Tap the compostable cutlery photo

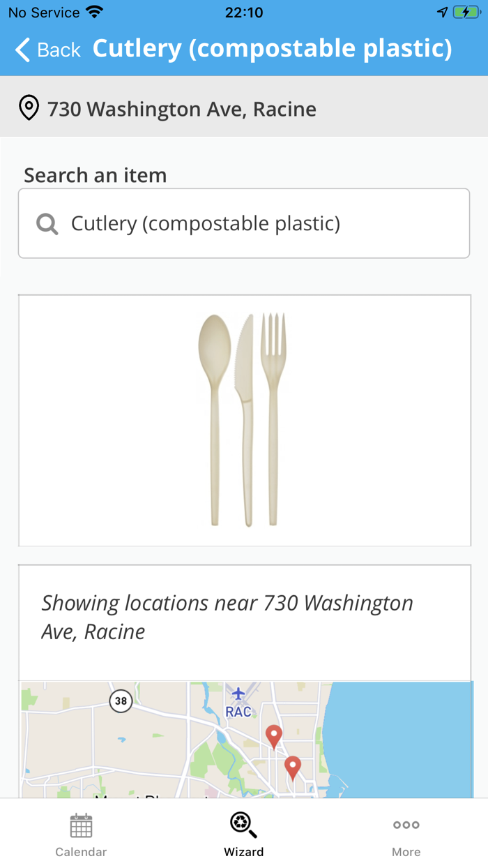click(x=244, y=419)
